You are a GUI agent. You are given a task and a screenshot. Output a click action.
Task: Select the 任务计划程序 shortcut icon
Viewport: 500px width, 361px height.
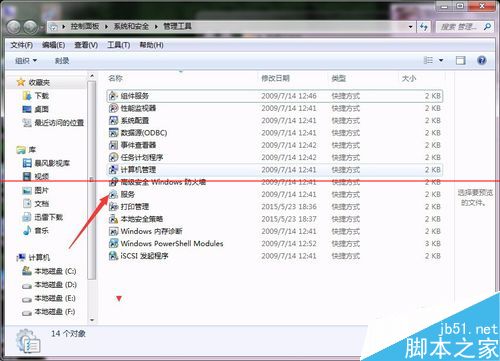click(114, 157)
